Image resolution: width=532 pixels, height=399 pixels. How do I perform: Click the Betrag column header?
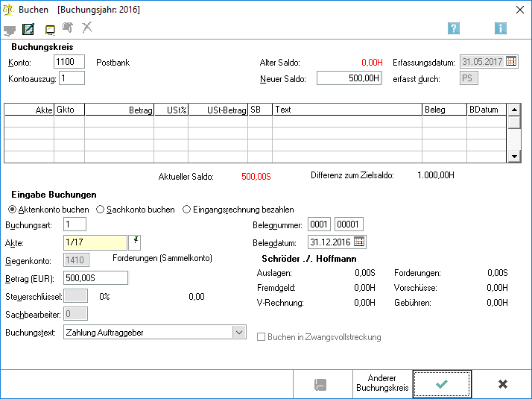pyautogui.click(x=119, y=110)
